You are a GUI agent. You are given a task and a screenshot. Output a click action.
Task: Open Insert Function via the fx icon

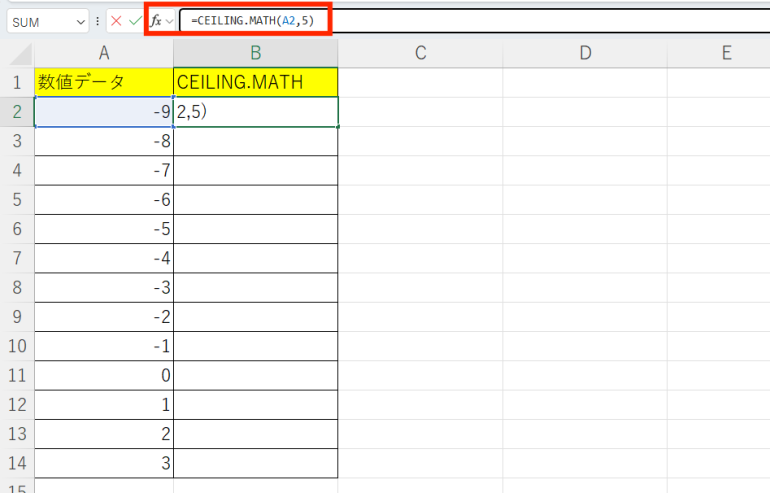[156, 20]
